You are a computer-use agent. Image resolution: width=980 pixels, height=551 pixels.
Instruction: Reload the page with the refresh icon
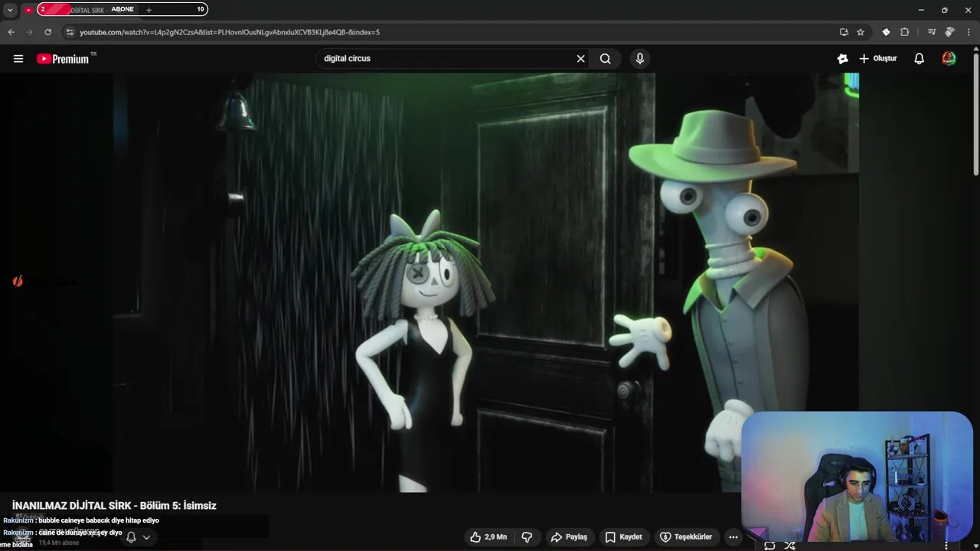(x=47, y=32)
